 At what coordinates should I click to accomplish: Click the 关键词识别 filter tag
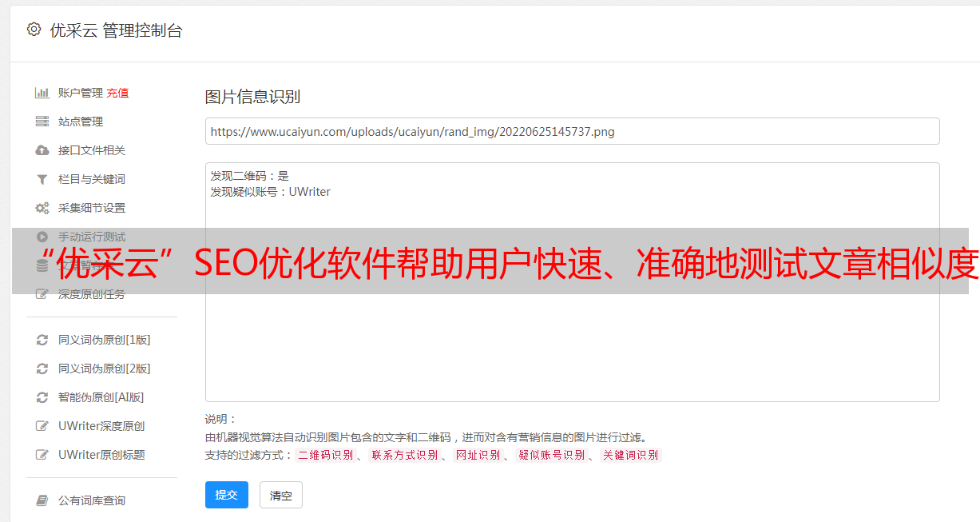click(x=631, y=455)
